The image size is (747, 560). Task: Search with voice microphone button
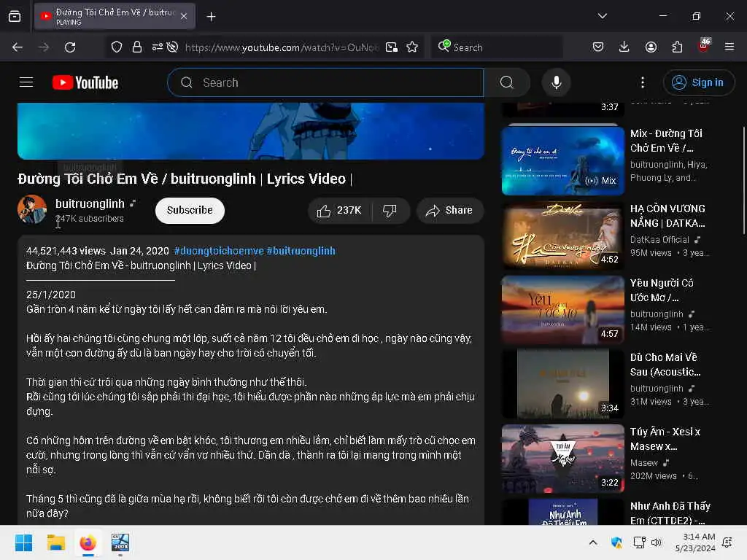point(557,82)
